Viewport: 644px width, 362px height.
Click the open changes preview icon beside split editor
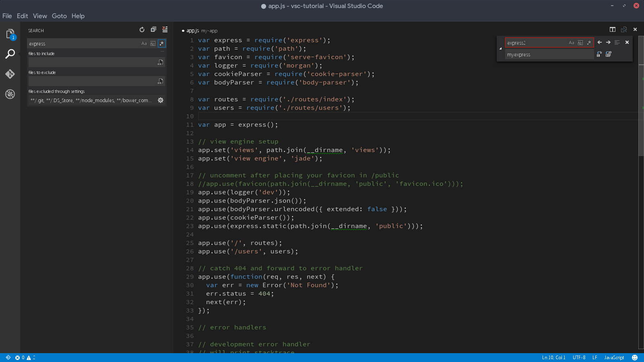(624, 29)
